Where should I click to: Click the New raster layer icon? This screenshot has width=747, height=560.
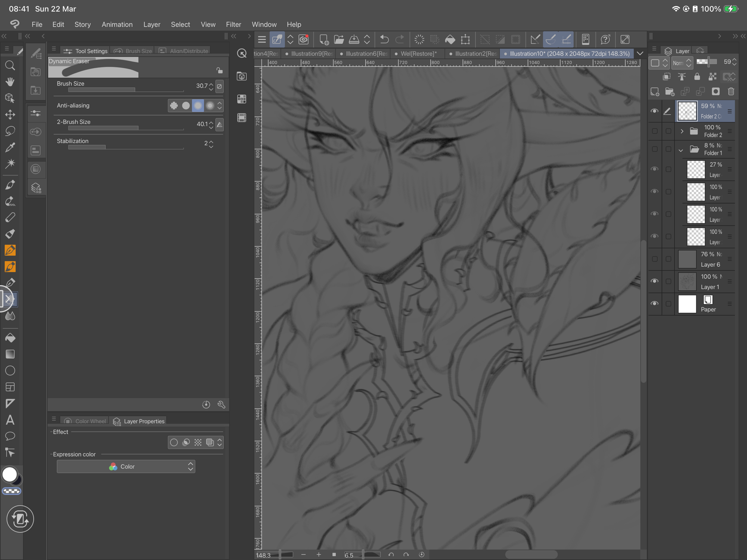(654, 92)
